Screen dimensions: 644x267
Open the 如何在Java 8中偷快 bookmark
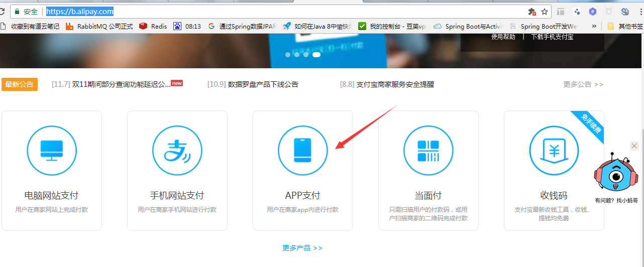(316, 26)
